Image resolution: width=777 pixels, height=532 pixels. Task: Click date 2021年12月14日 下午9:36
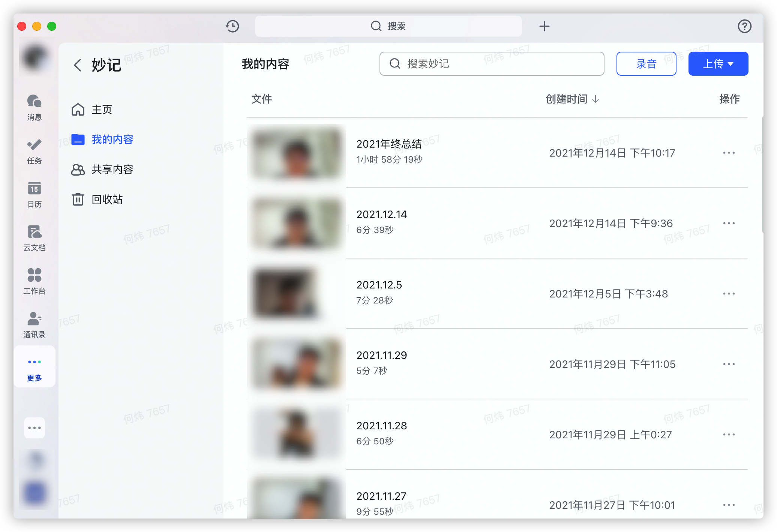pos(611,223)
